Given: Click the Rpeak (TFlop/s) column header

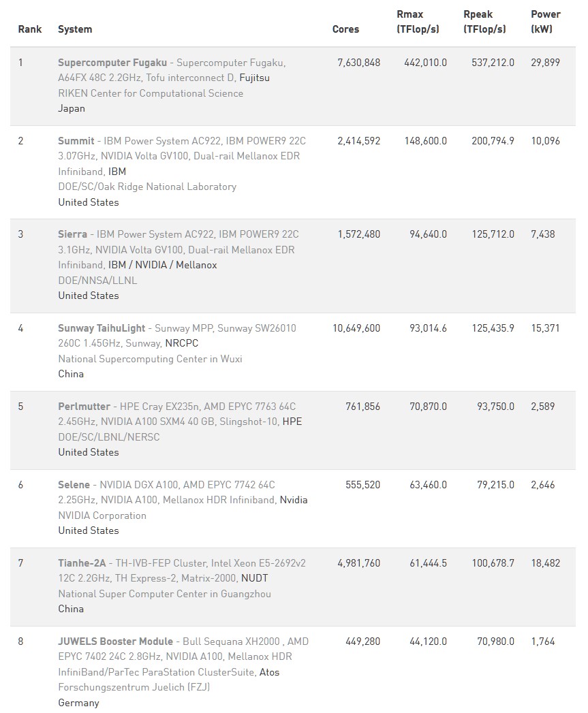Looking at the screenshot, I should coord(484,22).
